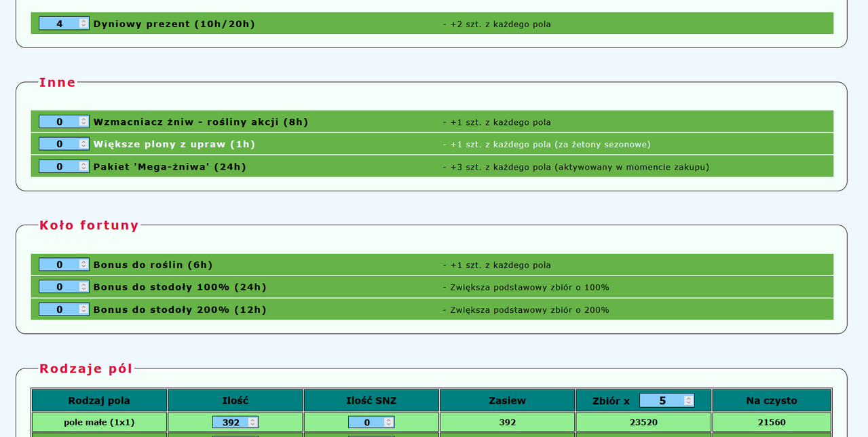Click the Dyniowy prezent spinner arrows
The width and height of the screenshot is (868, 437).
click(x=83, y=23)
